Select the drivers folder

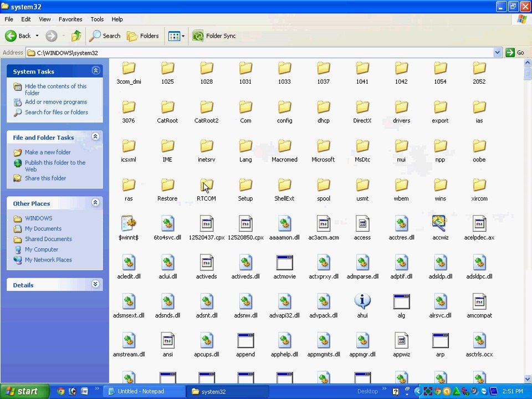pos(401,111)
